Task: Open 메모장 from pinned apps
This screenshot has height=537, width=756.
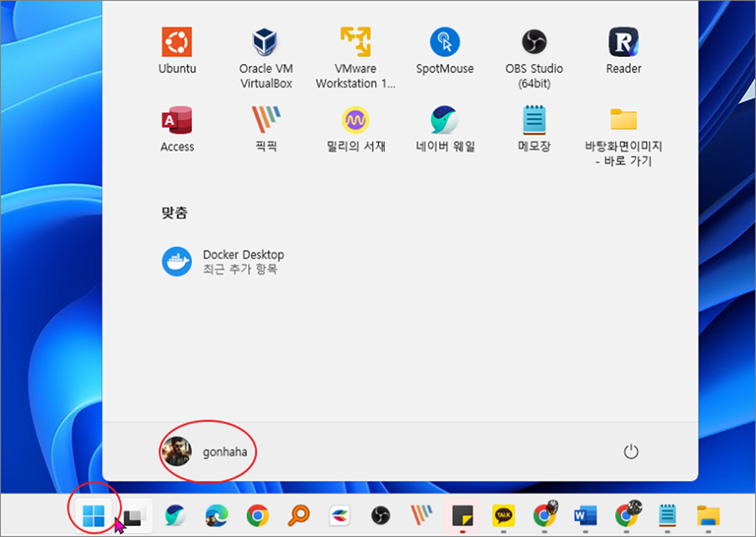Action: tap(534, 129)
